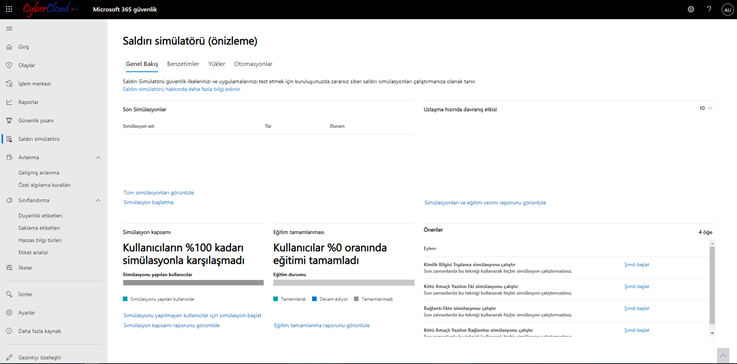The image size is (737, 364).
Task: Click the scroll-to-top arrow button
Action: (723, 355)
